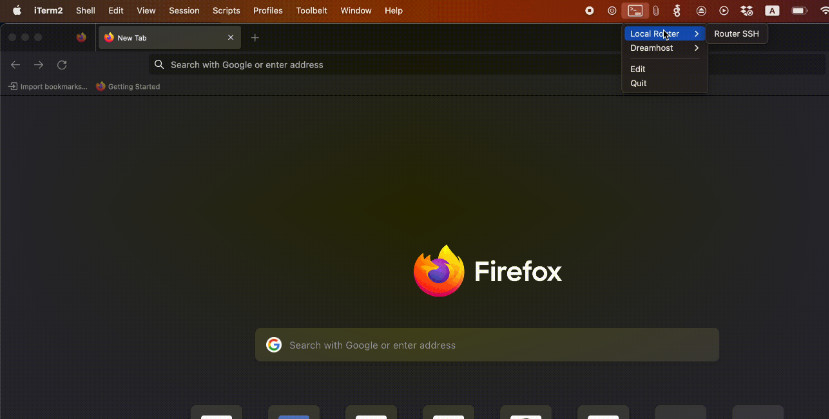829x419 pixels.
Task: Open the Window menu
Action: coord(356,11)
